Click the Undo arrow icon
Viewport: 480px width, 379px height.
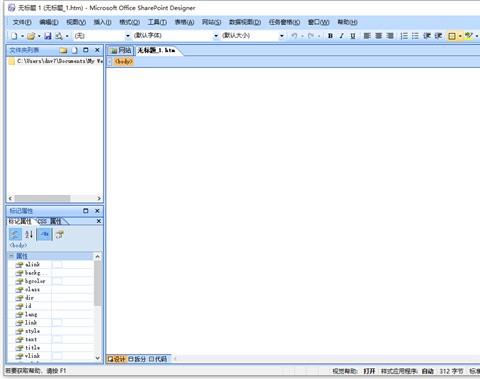point(294,36)
